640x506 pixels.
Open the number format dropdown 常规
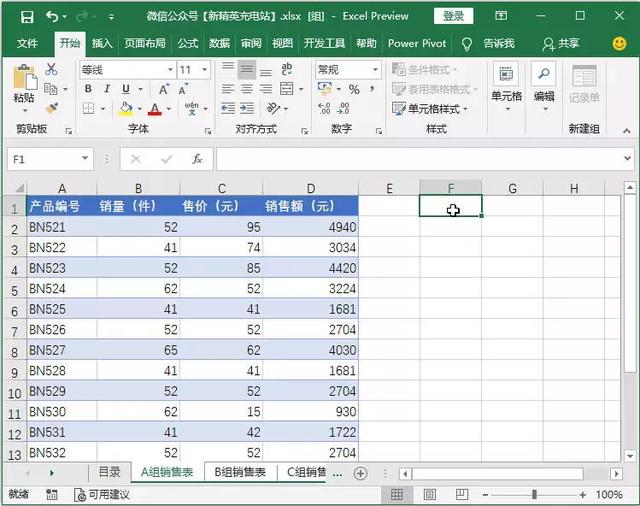click(375, 70)
